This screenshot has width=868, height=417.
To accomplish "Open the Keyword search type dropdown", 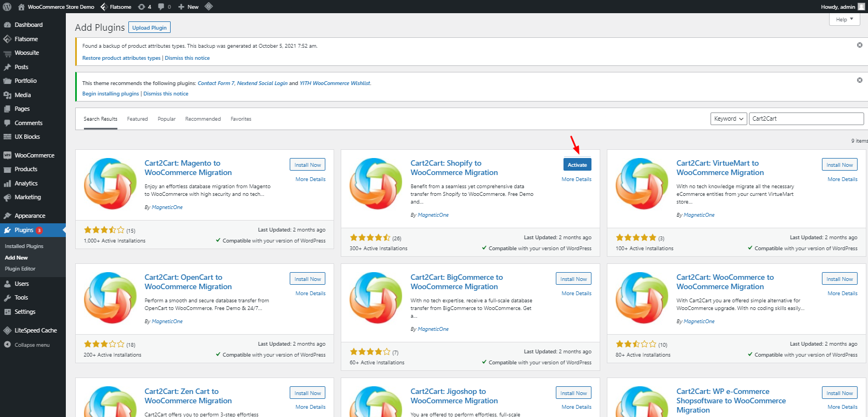I will tap(729, 119).
